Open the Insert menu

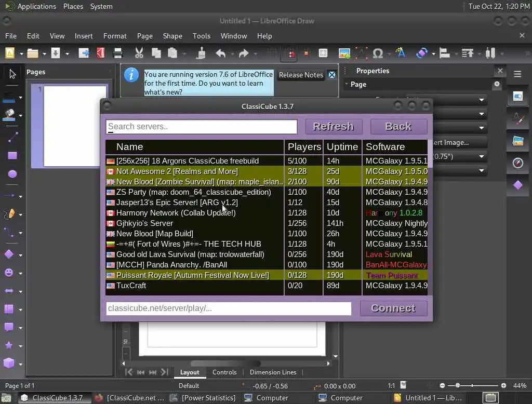[x=84, y=36]
